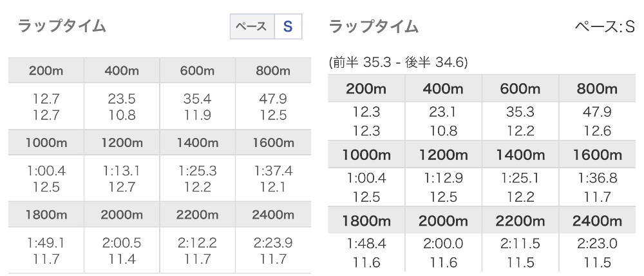Click the 2:23.0 finish time cell
The image size is (644, 276).
click(597, 244)
